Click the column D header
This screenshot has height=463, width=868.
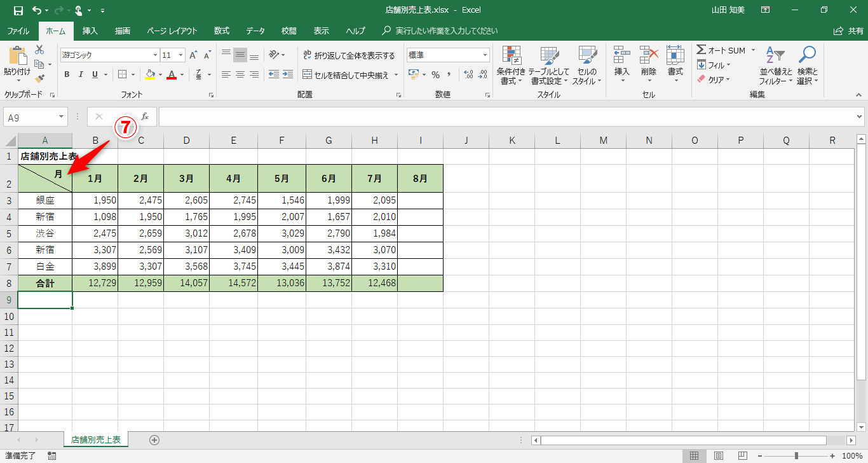(x=186, y=141)
